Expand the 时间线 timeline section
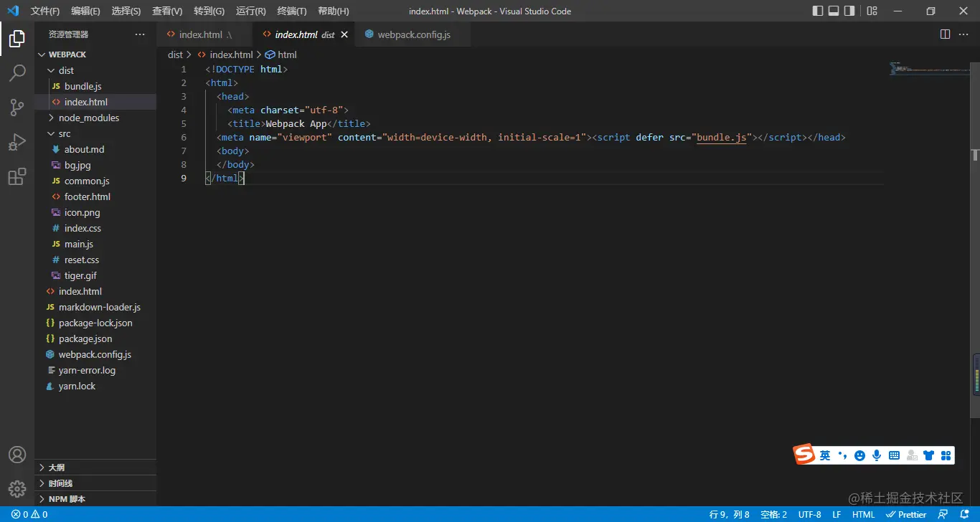This screenshot has height=522, width=980. point(95,483)
